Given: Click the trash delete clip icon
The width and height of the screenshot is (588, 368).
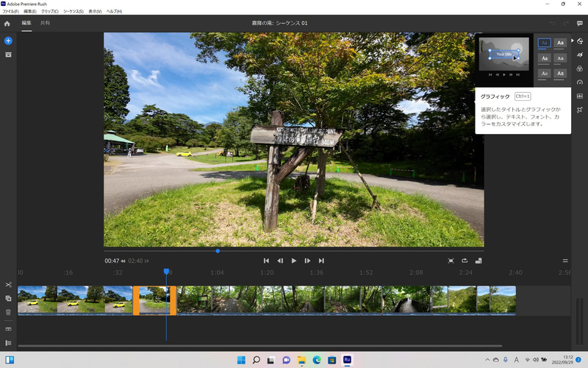Looking at the screenshot, I should 8,312.
